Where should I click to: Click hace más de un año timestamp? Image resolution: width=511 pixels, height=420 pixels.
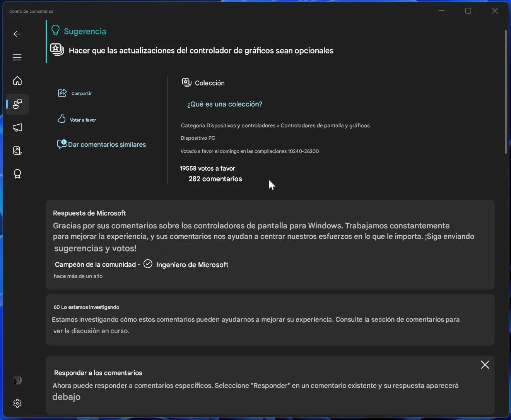[78, 276]
